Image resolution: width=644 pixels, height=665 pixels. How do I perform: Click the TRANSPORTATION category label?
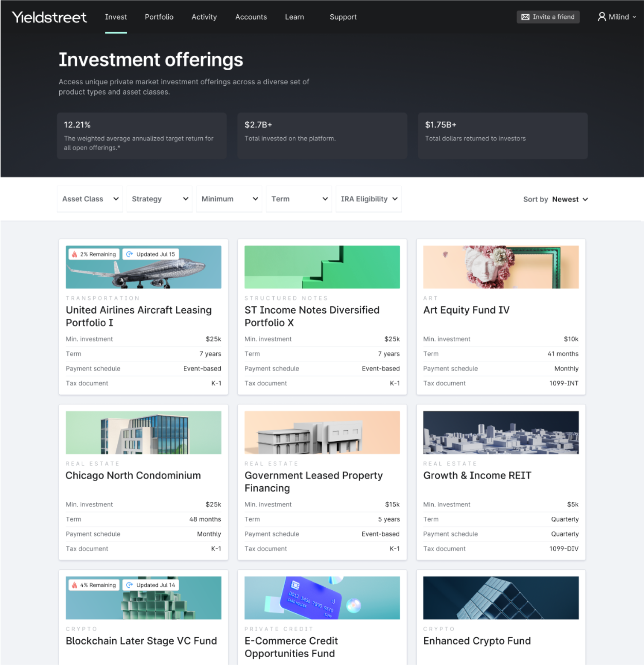(x=103, y=298)
